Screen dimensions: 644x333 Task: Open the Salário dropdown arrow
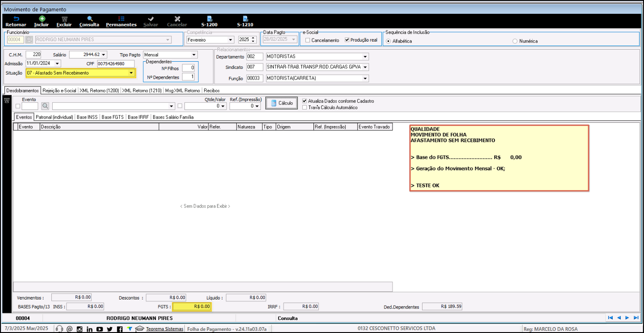coord(104,55)
